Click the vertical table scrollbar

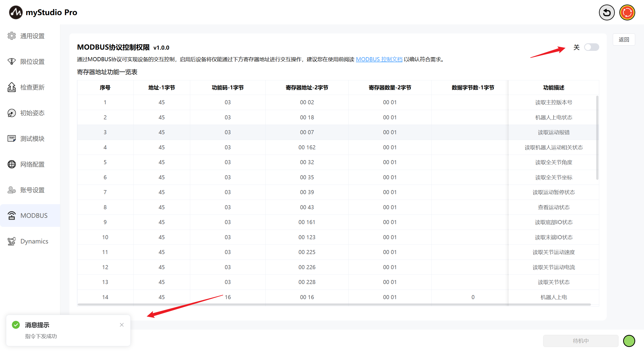point(597,137)
